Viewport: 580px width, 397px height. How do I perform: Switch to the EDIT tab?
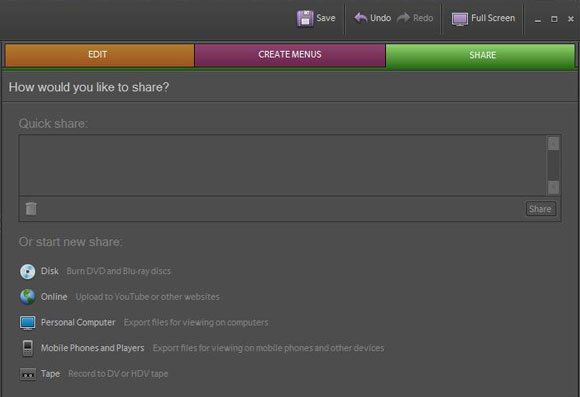pos(100,55)
